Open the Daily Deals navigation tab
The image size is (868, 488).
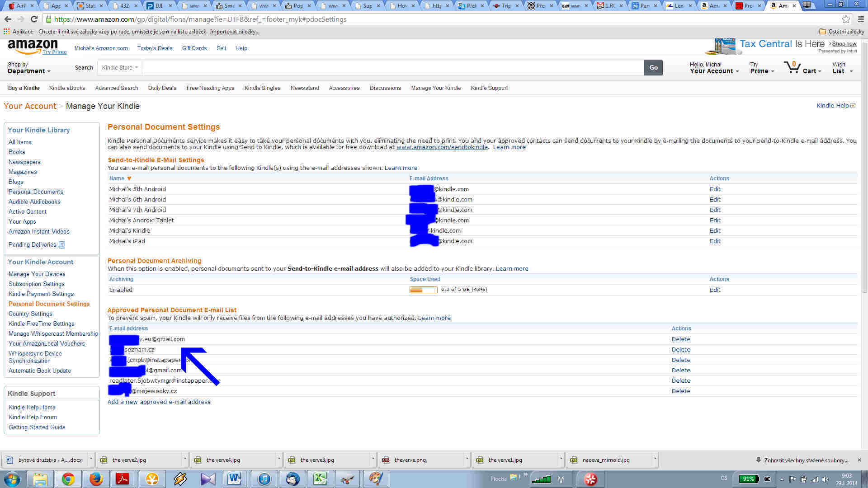[162, 88]
